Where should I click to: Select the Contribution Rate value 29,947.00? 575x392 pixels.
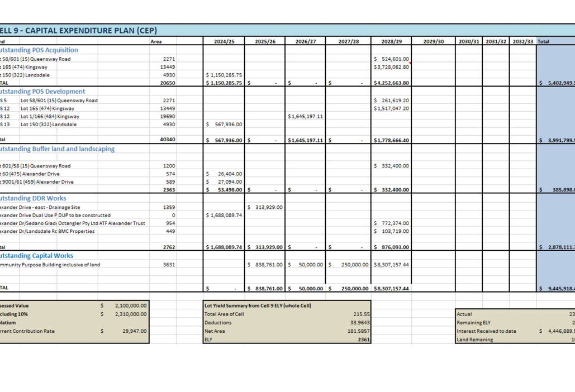(134, 331)
